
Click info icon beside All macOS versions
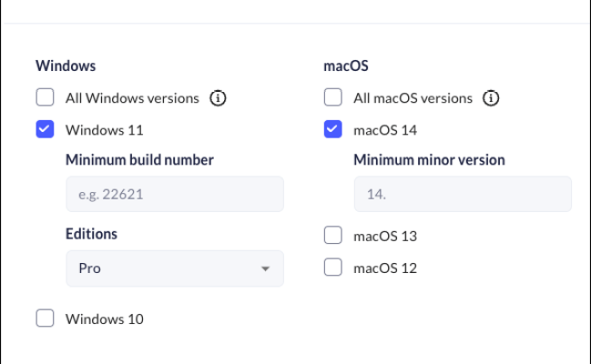491,97
